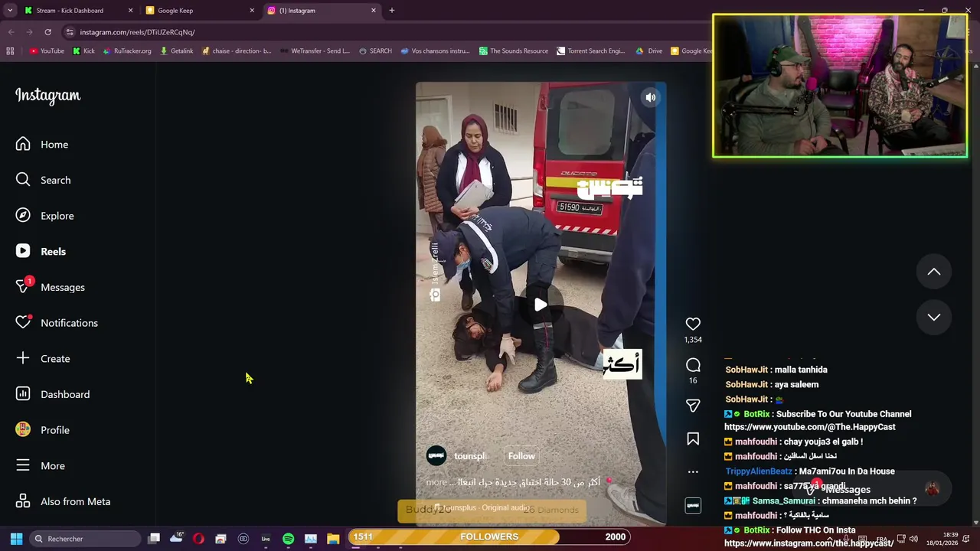Open Task View on the taskbar
Screen dimensions: 980x551
coord(154,539)
